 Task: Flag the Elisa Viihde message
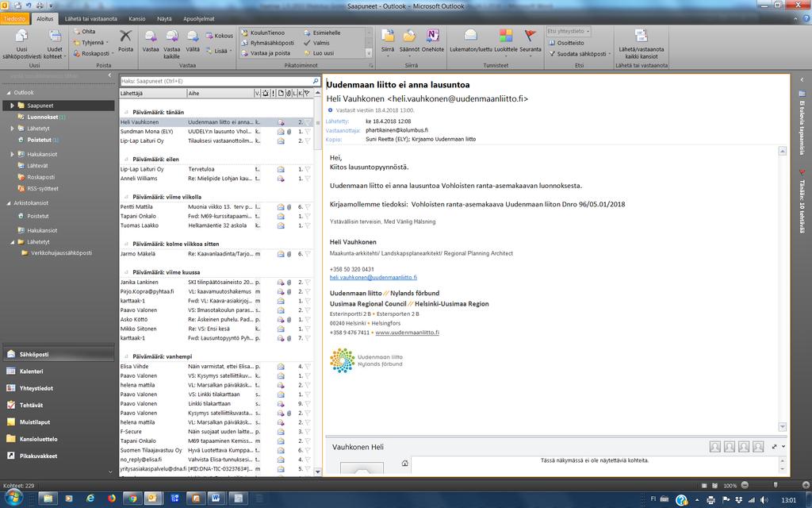click(307, 367)
